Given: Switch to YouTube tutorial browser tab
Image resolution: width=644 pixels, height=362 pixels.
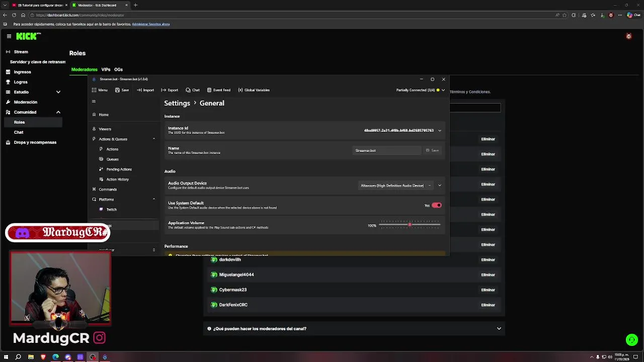Looking at the screenshot, I should [x=39, y=5].
